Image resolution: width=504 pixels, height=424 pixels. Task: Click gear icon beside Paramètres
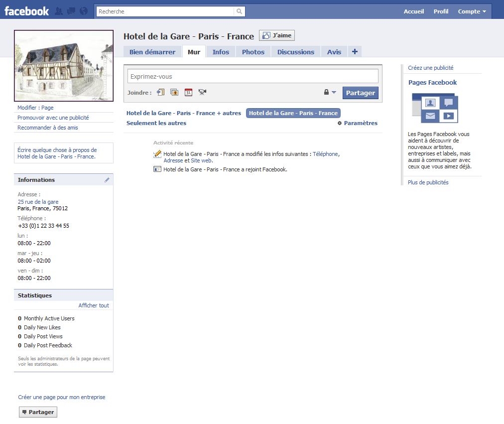(x=340, y=123)
